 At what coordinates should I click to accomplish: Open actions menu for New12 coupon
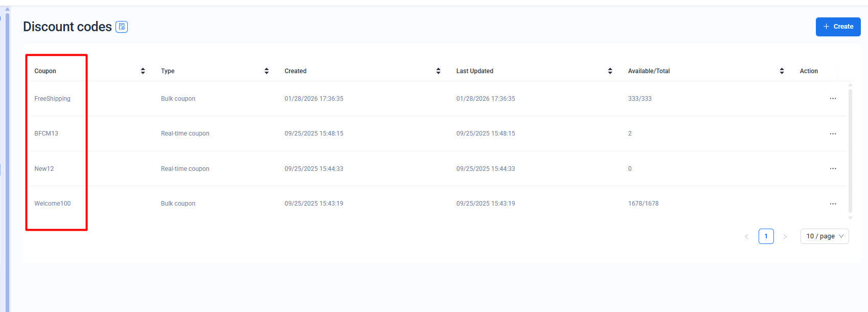point(833,169)
